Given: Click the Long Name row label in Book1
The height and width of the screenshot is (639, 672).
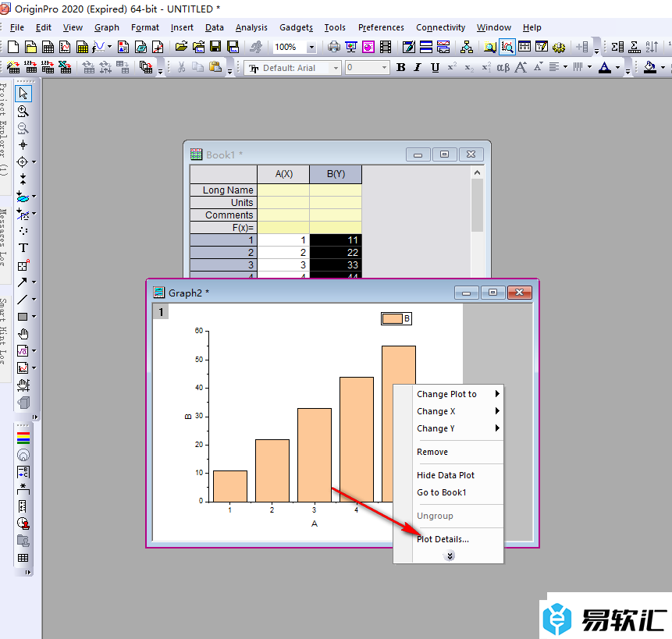Looking at the screenshot, I should 224,190.
